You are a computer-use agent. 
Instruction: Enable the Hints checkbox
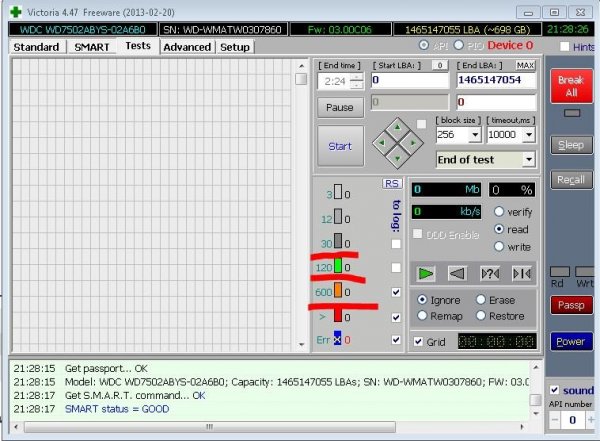coord(566,47)
